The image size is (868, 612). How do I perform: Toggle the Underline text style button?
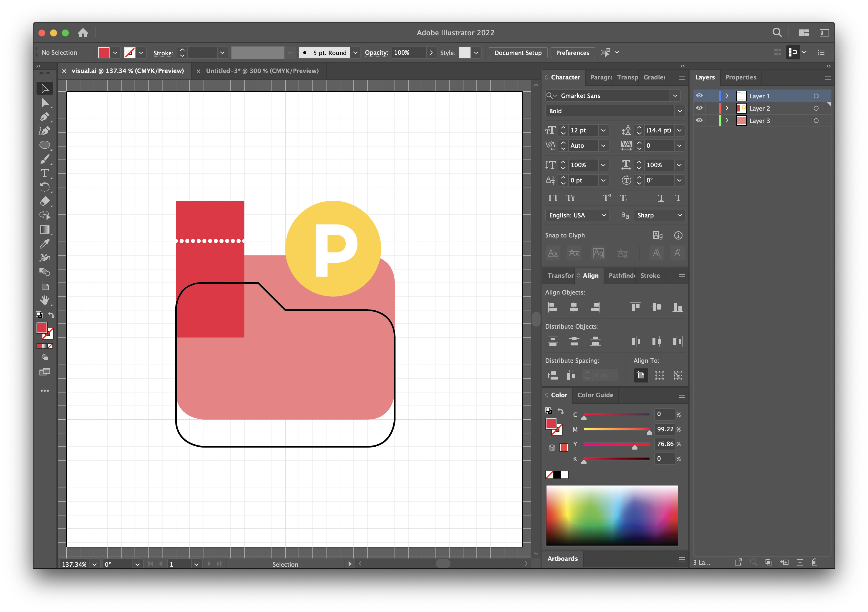[x=661, y=198]
